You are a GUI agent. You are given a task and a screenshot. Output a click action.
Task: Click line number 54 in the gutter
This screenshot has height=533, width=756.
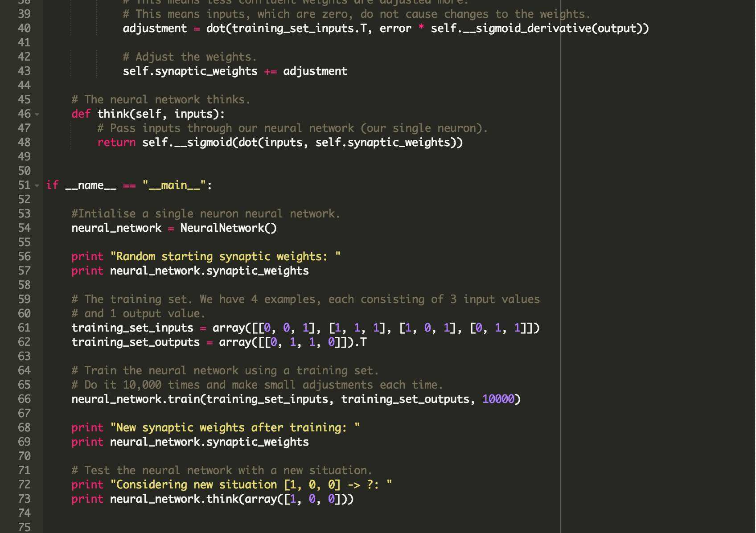[x=25, y=228]
